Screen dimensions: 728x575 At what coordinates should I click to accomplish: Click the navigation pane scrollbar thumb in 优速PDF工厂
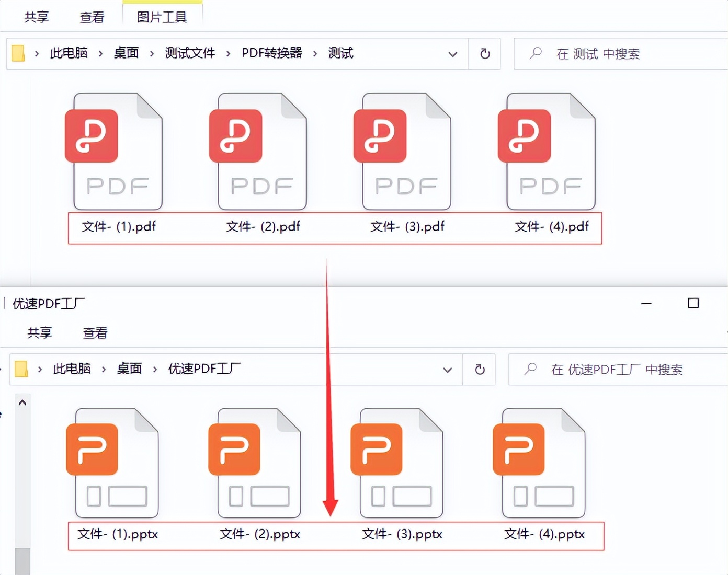(22, 561)
